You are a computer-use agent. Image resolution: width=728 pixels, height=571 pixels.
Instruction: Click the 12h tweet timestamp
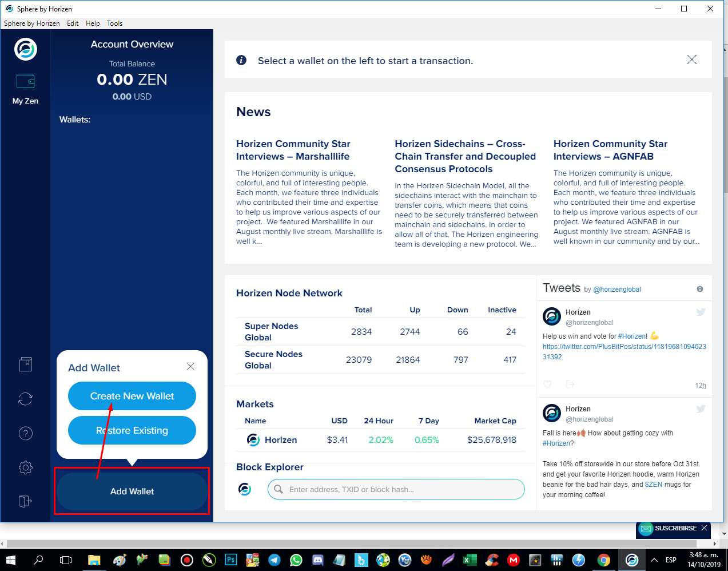701,386
